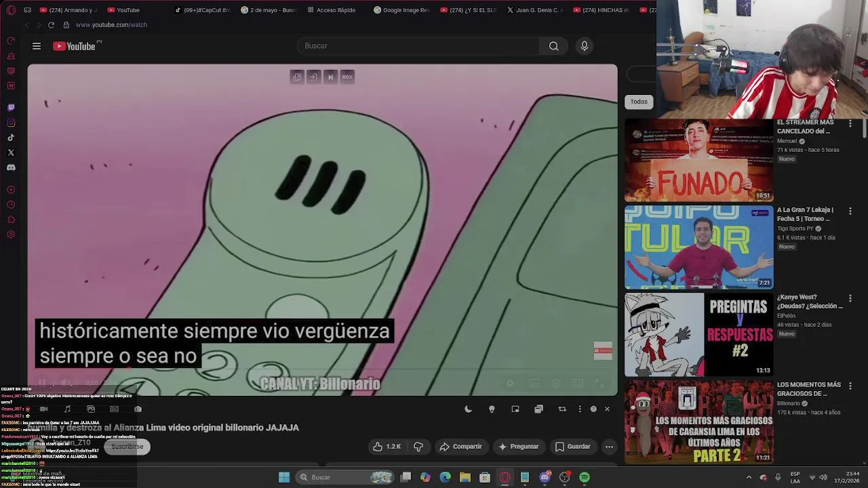Open the Windows Start button

pos(284,477)
